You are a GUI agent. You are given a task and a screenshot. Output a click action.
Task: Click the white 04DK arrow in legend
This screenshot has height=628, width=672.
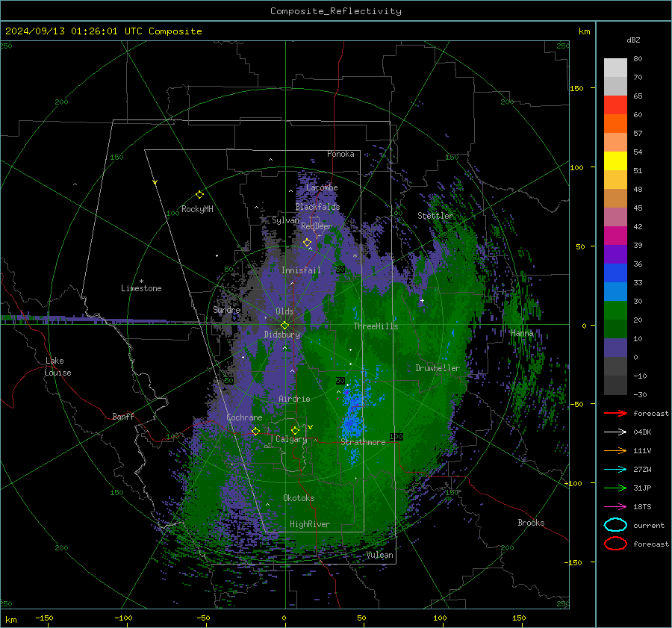(615, 432)
